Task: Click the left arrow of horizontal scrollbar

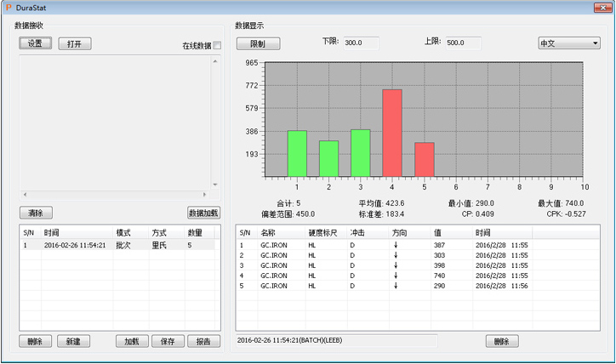Action: click(24, 195)
